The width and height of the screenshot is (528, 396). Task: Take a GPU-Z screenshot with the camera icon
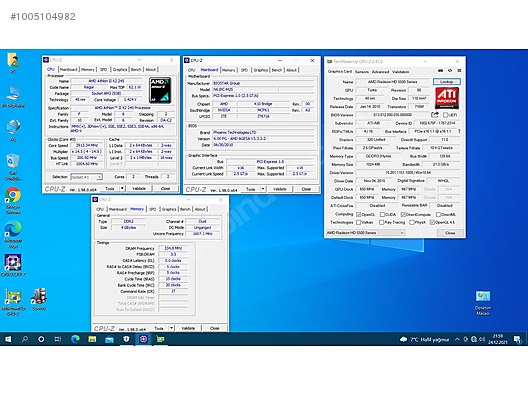click(x=440, y=71)
